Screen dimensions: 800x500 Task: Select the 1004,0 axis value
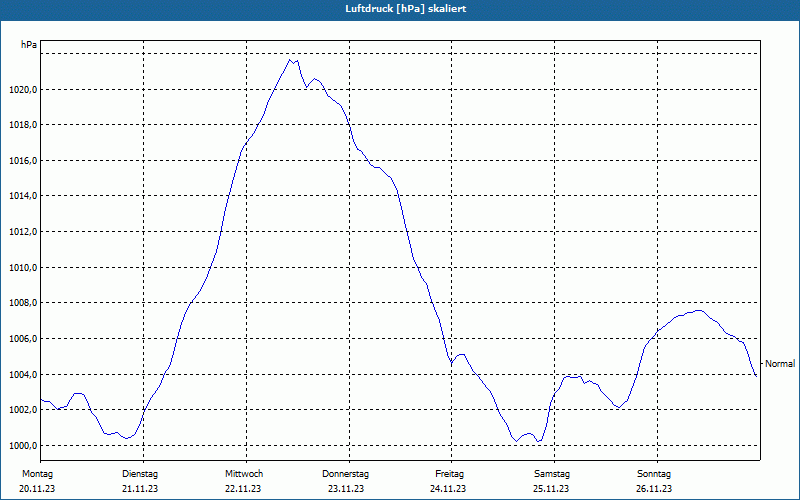(23, 374)
